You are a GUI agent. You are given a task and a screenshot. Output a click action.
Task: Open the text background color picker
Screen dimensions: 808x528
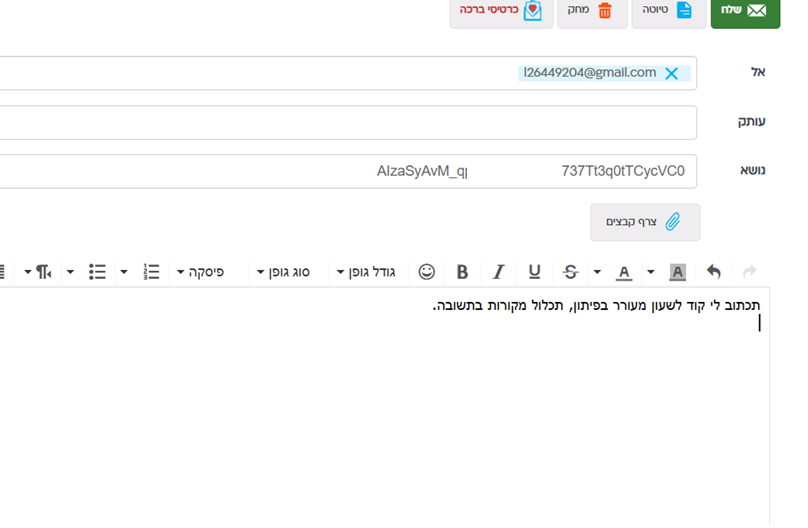tap(677, 271)
